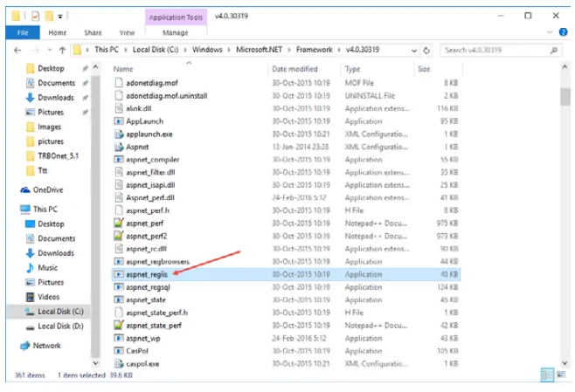
Task: Open the Manage tab under Application Tools
Action: (x=176, y=32)
